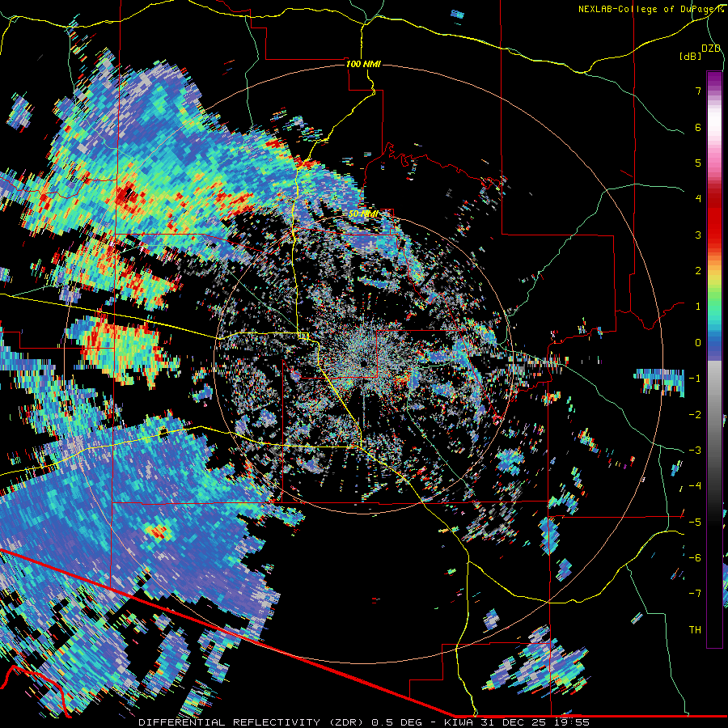Click the -1 value on the dB scale
This screenshot has width=728, height=728.
[x=695, y=379]
